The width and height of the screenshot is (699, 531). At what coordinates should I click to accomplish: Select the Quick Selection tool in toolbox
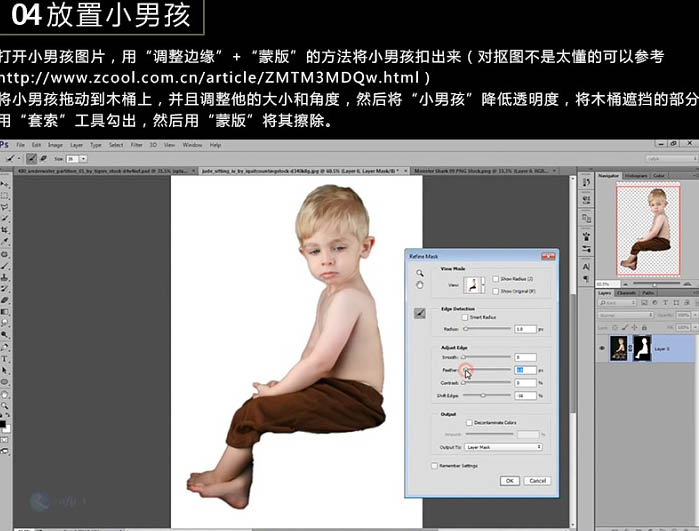[4, 218]
